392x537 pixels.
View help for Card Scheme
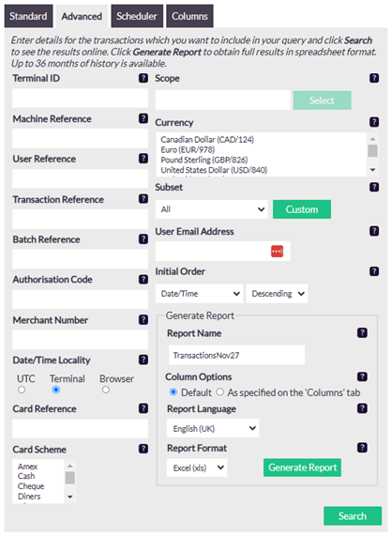[x=143, y=449]
